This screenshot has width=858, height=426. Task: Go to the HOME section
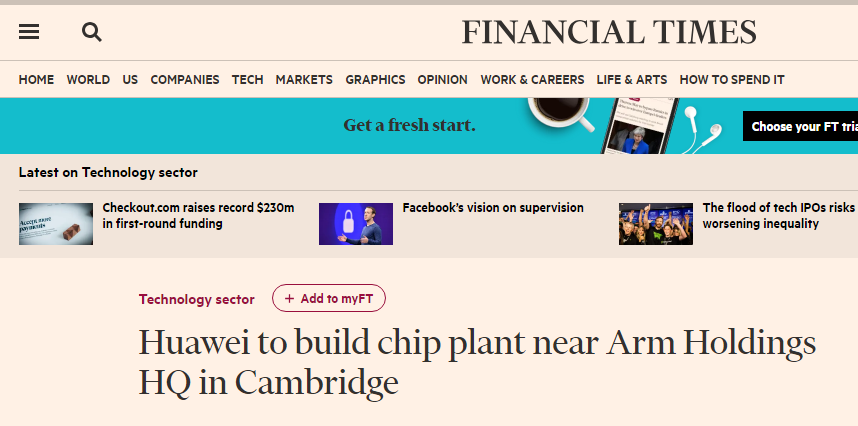click(x=36, y=80)
